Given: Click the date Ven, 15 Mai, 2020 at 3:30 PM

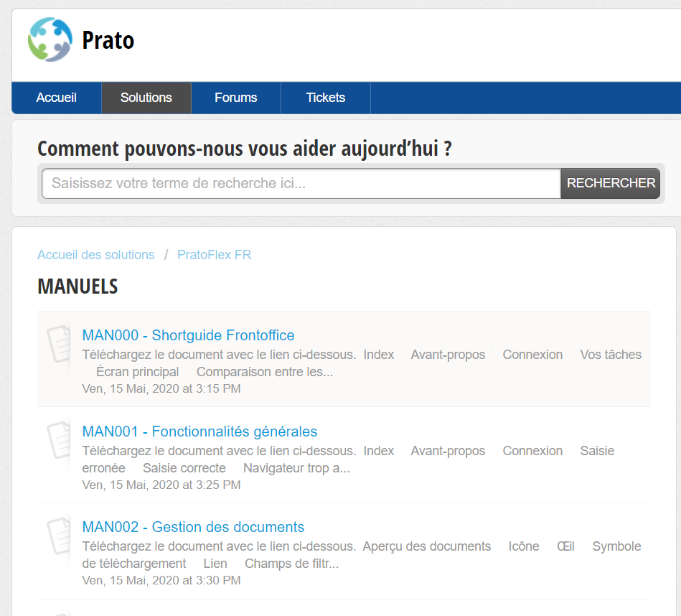Looking at the screenshot, I should 161,580.
